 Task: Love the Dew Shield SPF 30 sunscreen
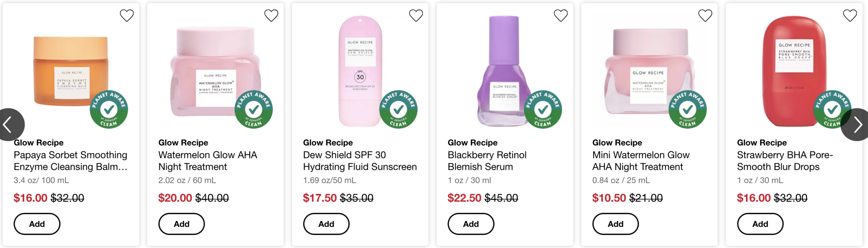coord(416,16)
